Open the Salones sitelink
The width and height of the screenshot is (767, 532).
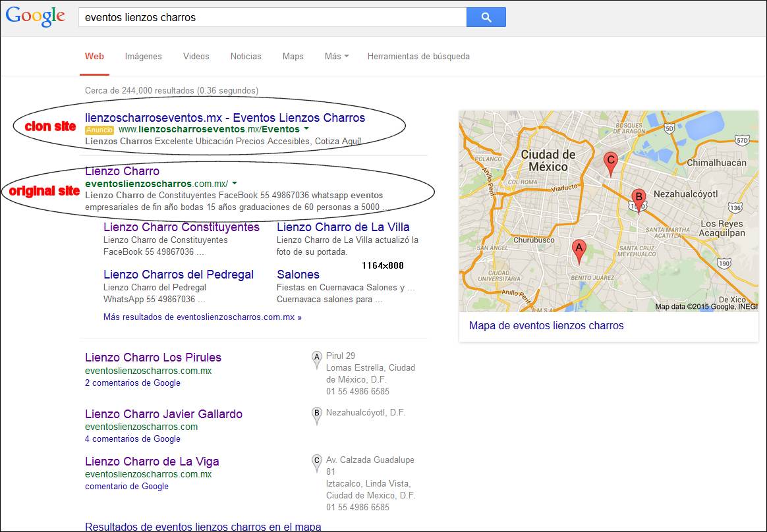[298, 275]
